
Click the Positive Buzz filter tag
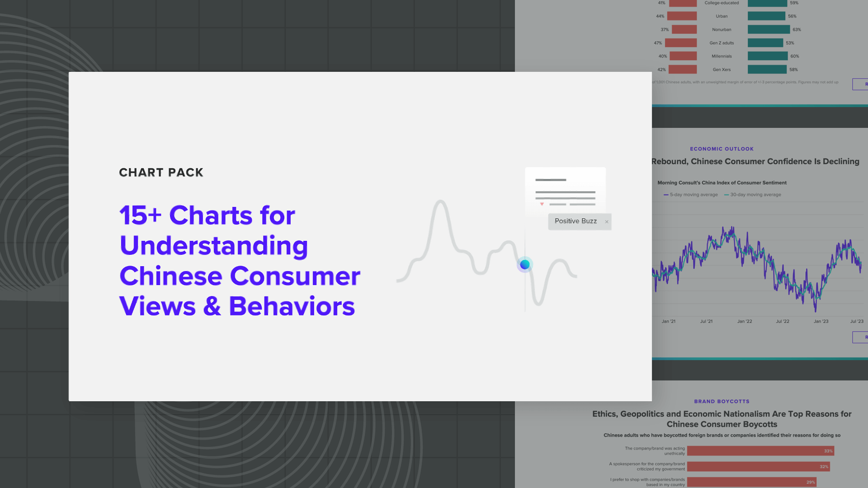578,221
